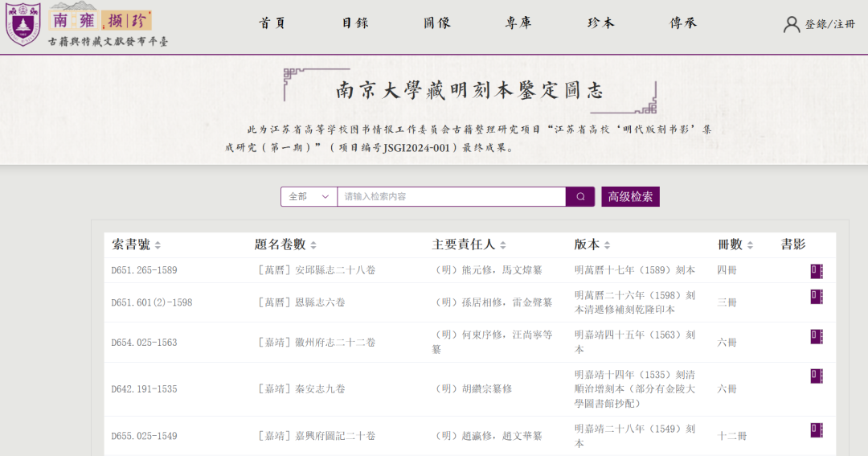The width and height of the screenshot is (868, 456).
Task: Open book image icon for 恩縣志六卷
Action: [x=817, y=297]
